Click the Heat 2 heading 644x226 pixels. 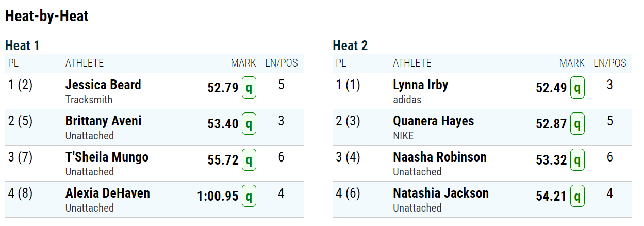pos(351,45)
